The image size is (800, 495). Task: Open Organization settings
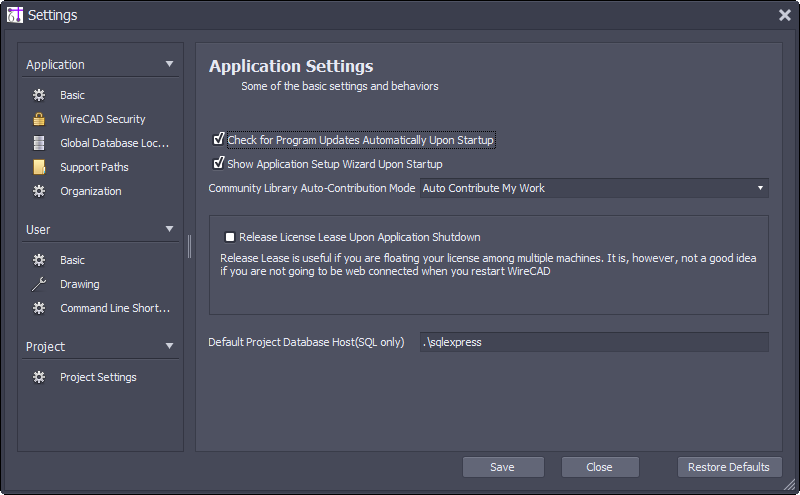click(91, 191)
